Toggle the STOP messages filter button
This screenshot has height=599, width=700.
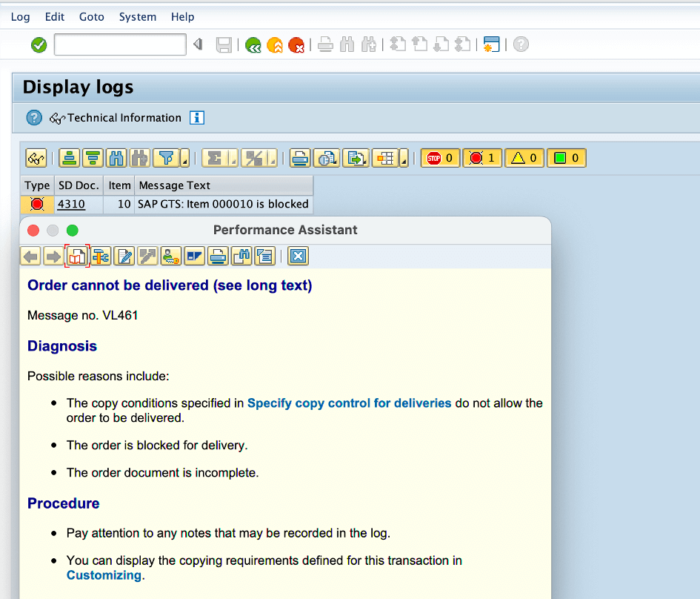pyautogui.click(x=440, y=158)
